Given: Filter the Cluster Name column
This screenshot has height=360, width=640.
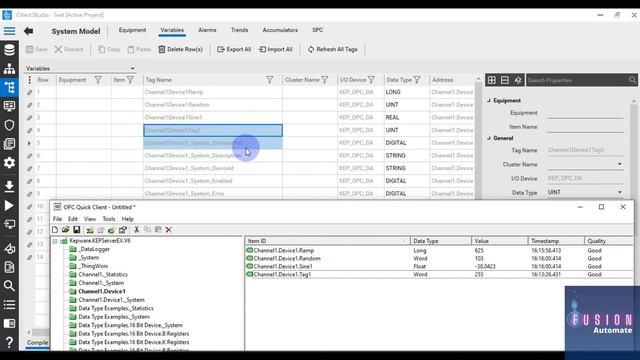Looking at the screenshot, I should pyautogui.click(x=324, y=80).
